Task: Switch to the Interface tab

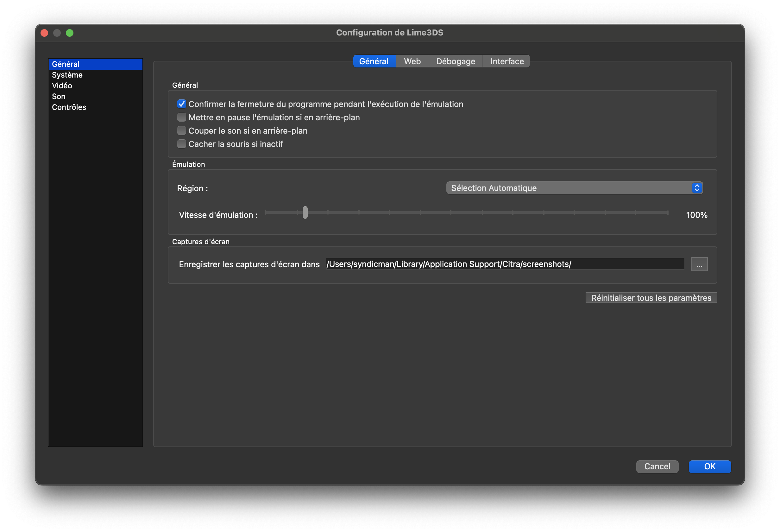Action: pos(507,61)
